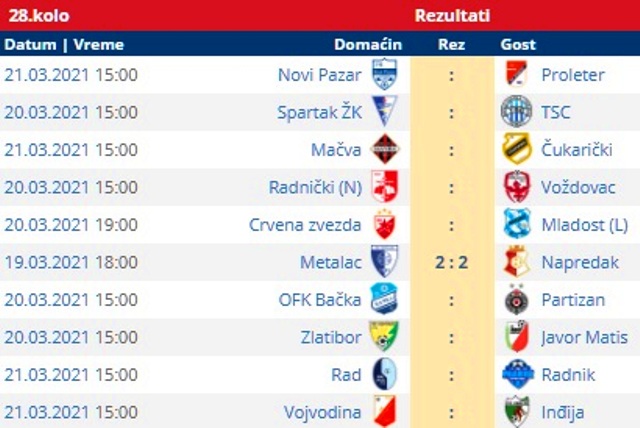This screenshot has height=428, width=640.
Task: Open the Javor Matis team link
Action: point(584,337)
